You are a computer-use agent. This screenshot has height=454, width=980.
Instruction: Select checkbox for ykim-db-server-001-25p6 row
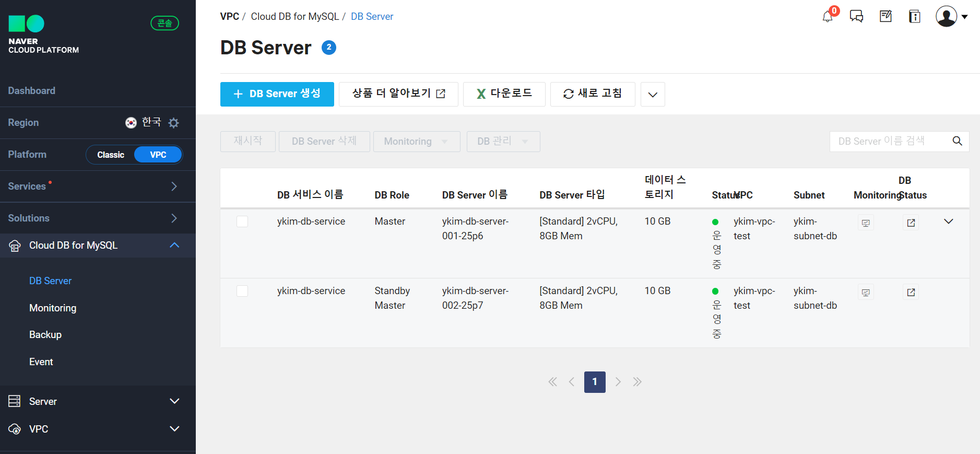242,222
